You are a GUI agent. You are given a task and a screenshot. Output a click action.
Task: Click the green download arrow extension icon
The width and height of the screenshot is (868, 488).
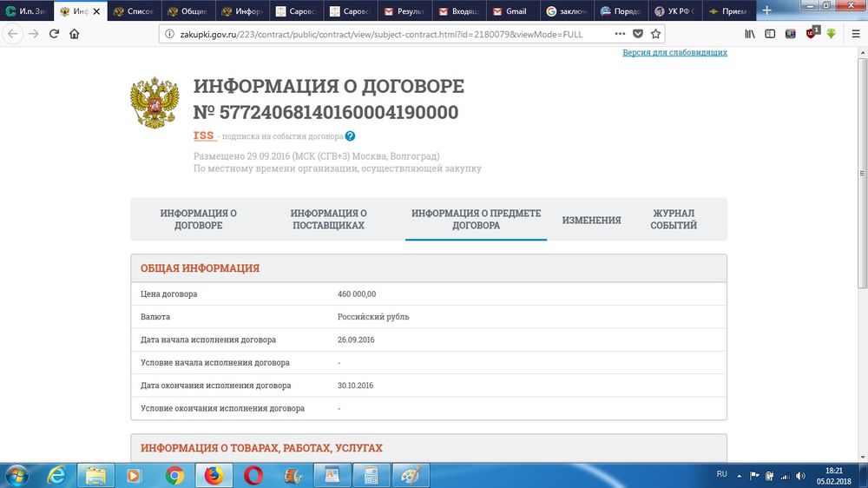click(x=831, y=34)
